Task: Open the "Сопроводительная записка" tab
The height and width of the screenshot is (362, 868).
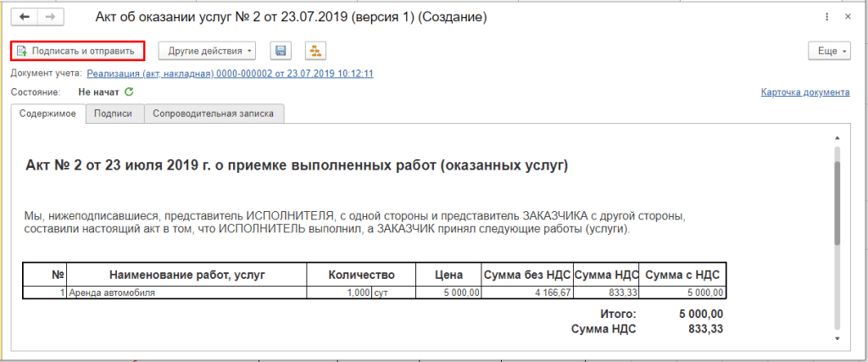Action: 213,114
